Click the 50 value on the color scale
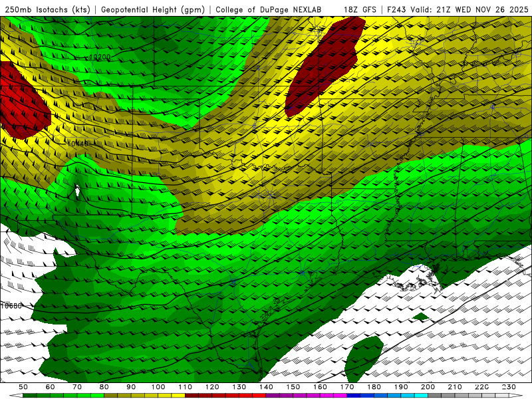 click(23, 387)
